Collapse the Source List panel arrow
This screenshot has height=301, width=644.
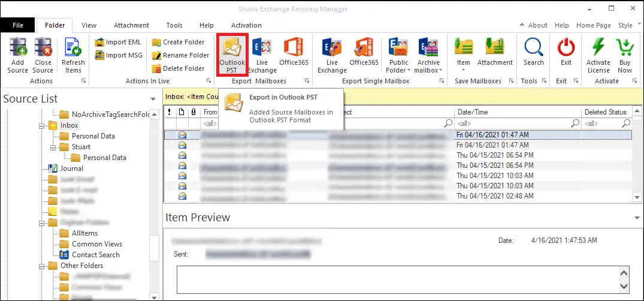click(153, 99)
